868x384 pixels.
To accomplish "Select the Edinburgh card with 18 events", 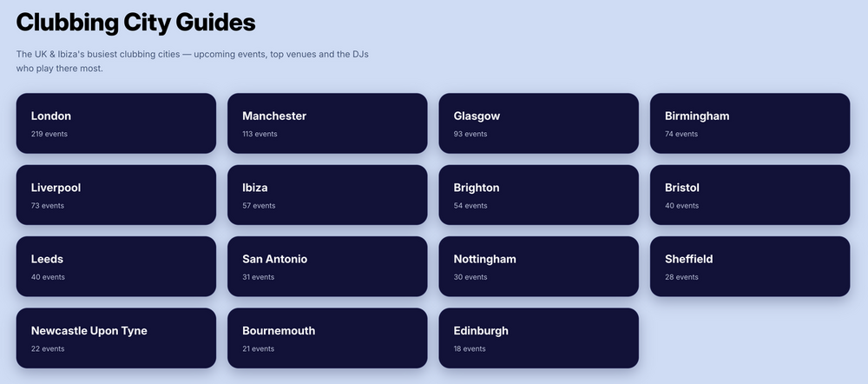I will coord(539,338).
